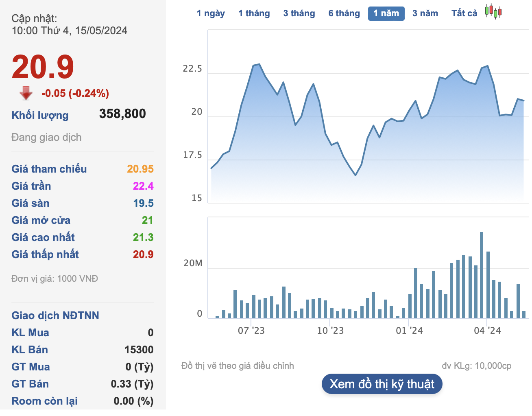Viewport: 532px width, 416px height.
Task: Click the floor price value 19.5
Action: pyautogui.click(x=143, y=203)
